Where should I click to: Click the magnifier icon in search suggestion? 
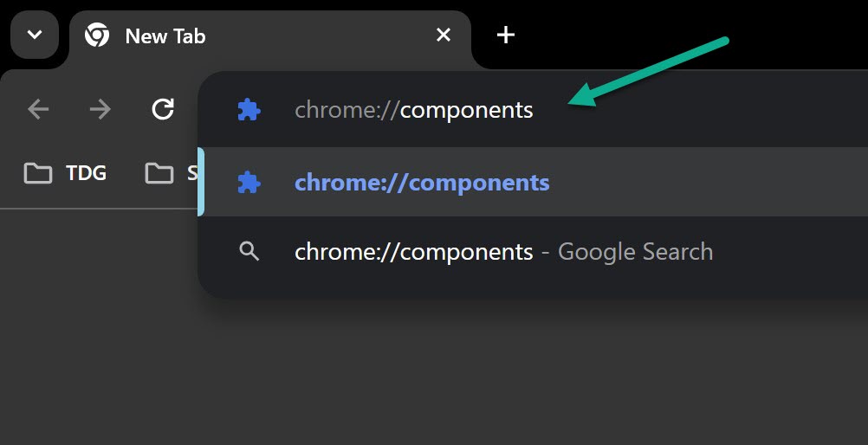tap(249, 251)
